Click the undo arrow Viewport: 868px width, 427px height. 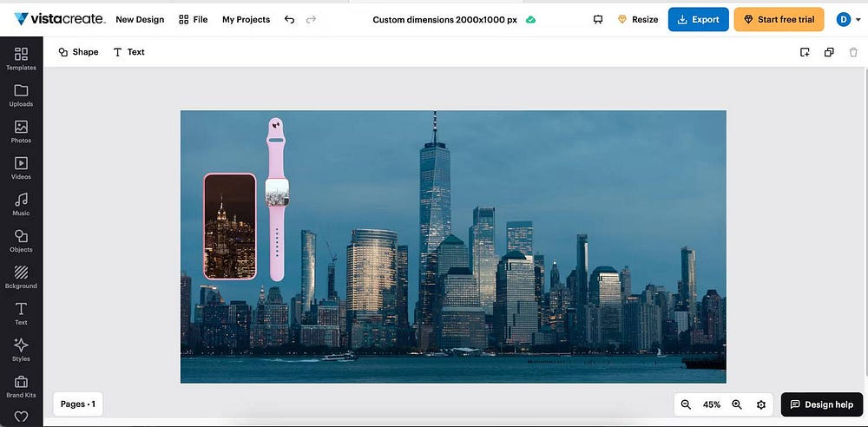pos(289,19)
